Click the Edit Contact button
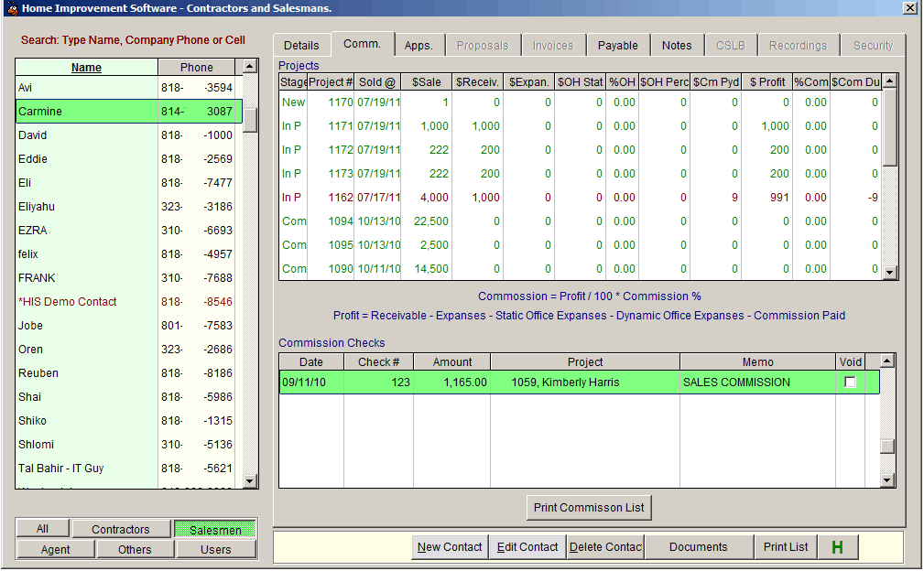924x571 pixels. 527,547
